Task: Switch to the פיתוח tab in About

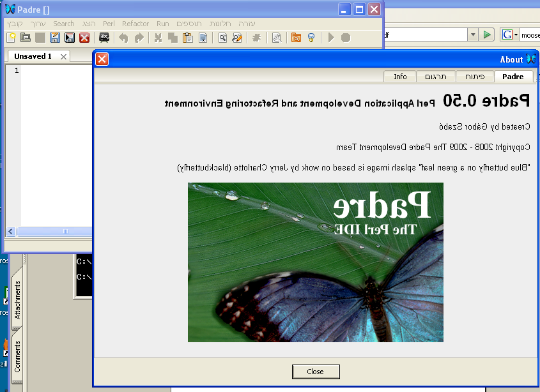Action: pyautogui.click(x=475, y=77)
